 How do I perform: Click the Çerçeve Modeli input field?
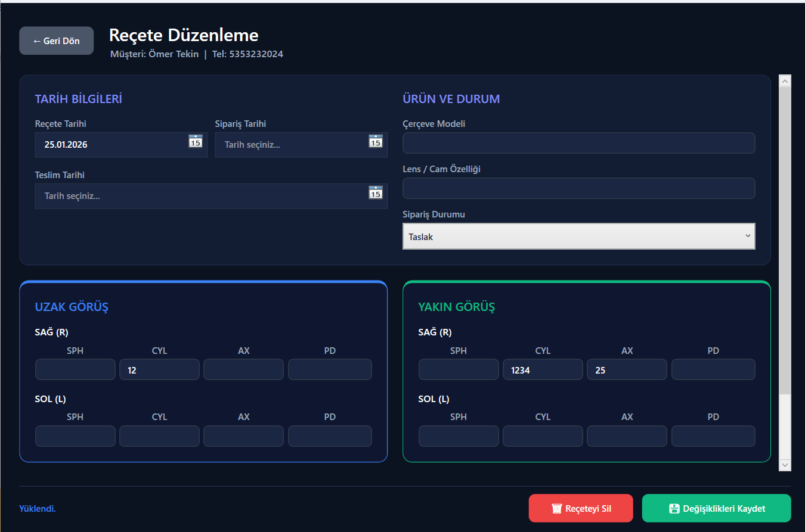579,143
